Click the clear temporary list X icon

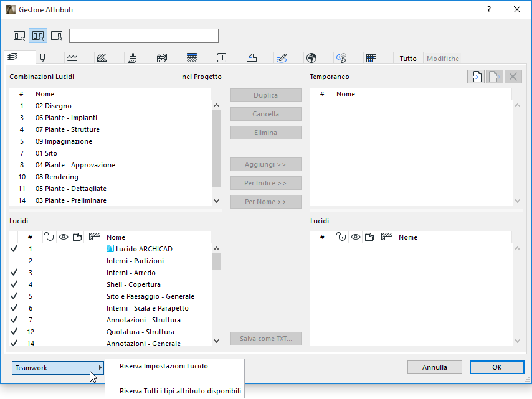point(513,77)
